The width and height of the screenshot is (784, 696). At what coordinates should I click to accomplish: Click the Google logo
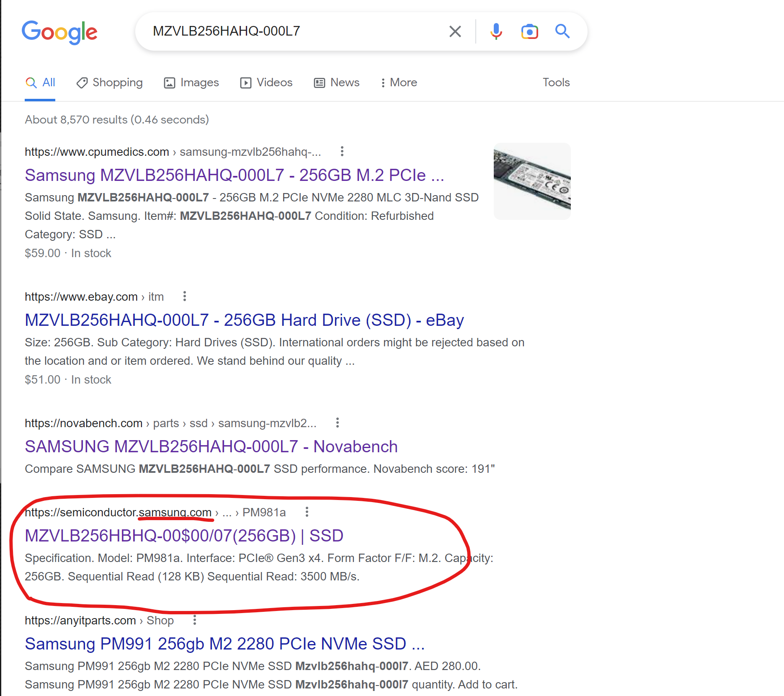click(59, 32)
